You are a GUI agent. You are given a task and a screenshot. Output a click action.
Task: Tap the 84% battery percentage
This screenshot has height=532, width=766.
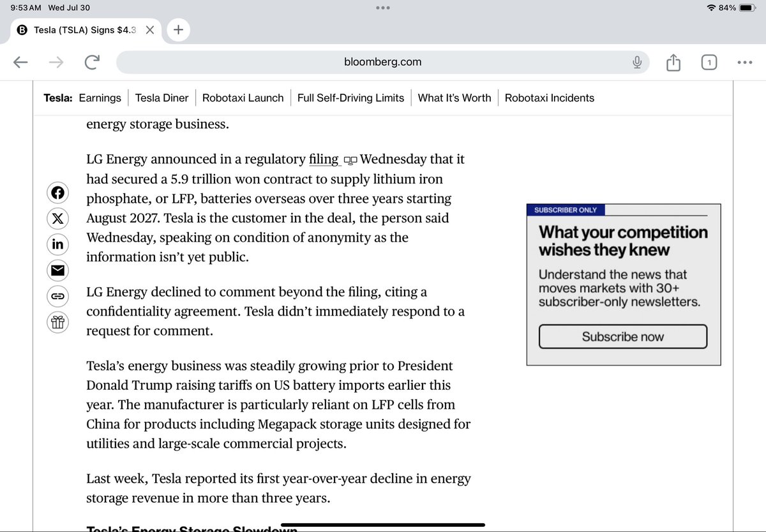pyautogui.click(x=727, y=8)
